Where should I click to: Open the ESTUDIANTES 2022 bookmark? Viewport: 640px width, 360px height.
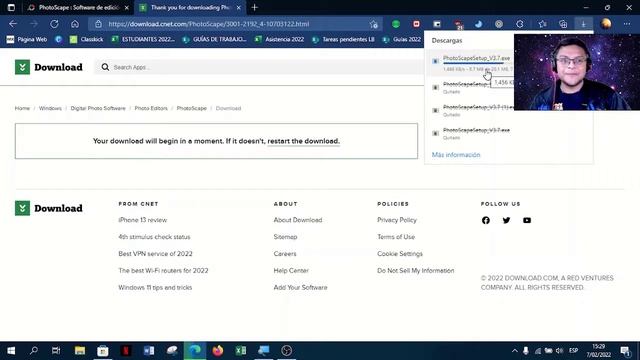point(143,39)
